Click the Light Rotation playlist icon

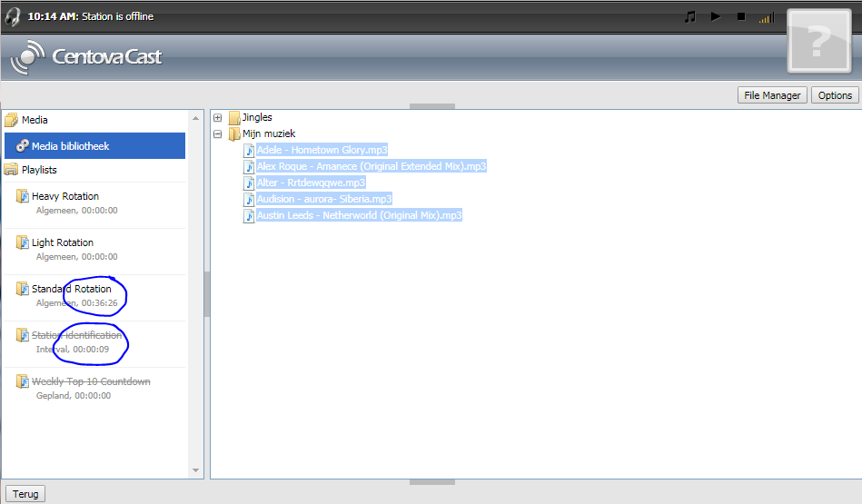(22, 242)
